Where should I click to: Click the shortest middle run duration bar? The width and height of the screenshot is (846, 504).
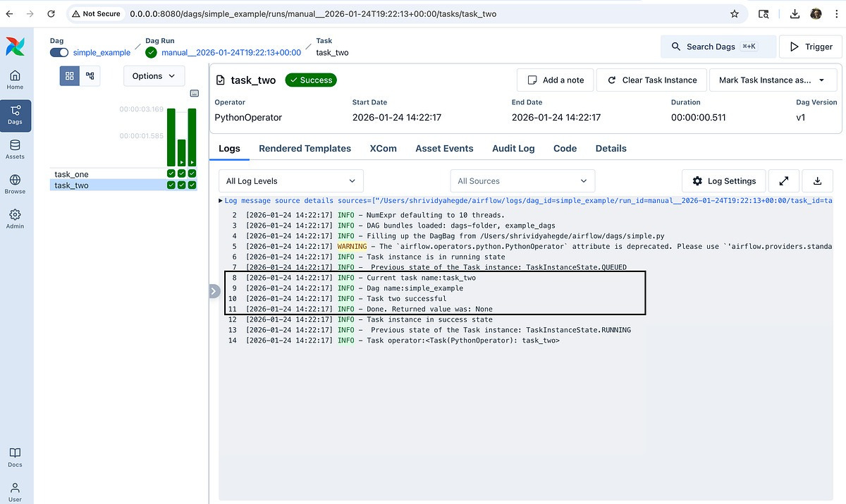(181, 153)
